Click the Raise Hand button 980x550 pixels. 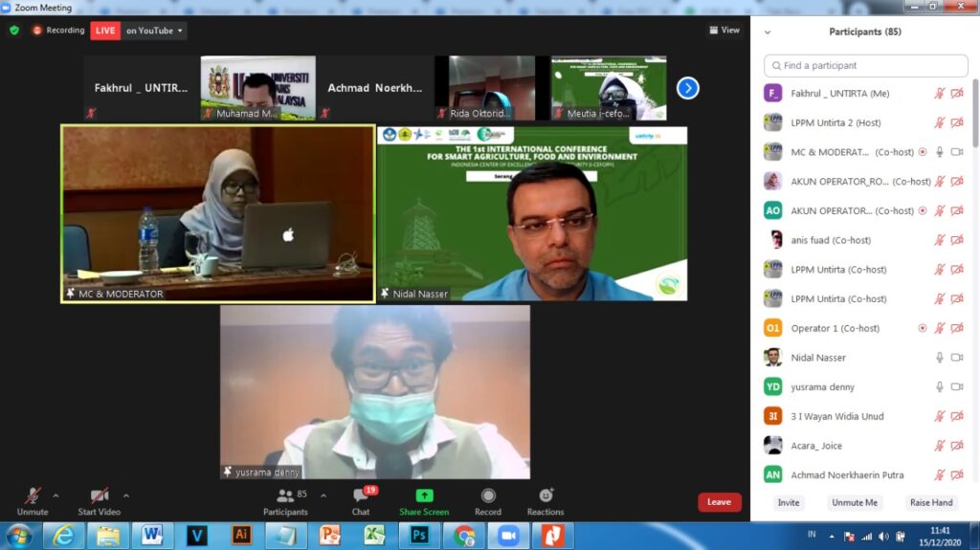point(931,502)
